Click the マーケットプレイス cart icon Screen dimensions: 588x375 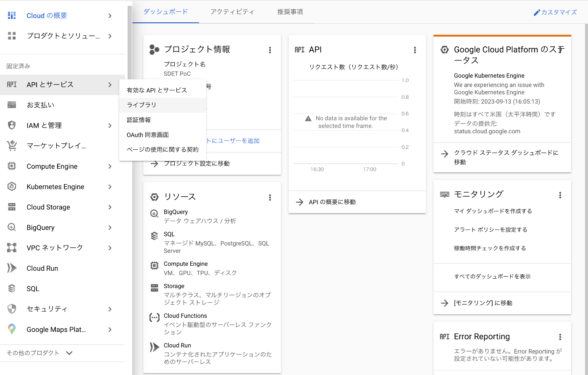tap(12, 146)
